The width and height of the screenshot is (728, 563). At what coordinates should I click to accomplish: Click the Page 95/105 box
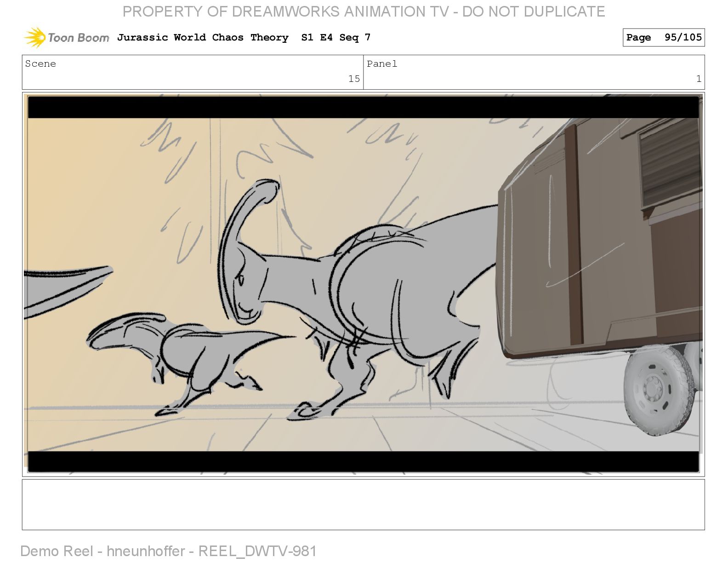point(664,37)
